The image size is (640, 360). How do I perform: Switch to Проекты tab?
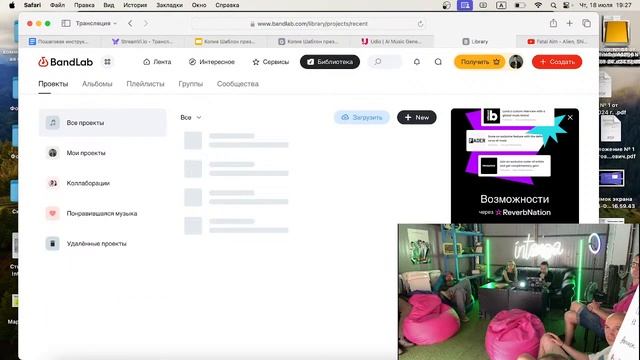[53, 84]
